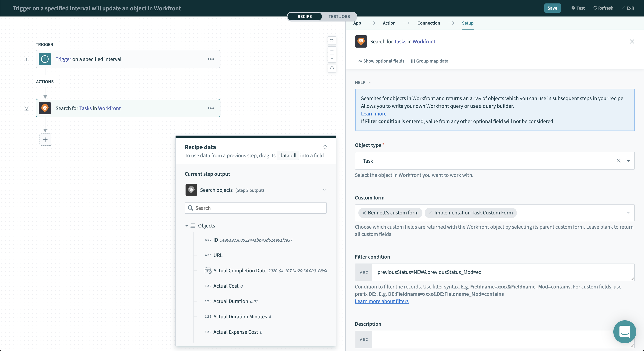Viewport: 644px width, 351px height.
Task: Click the Save button
Action: [x=552, y=8]
